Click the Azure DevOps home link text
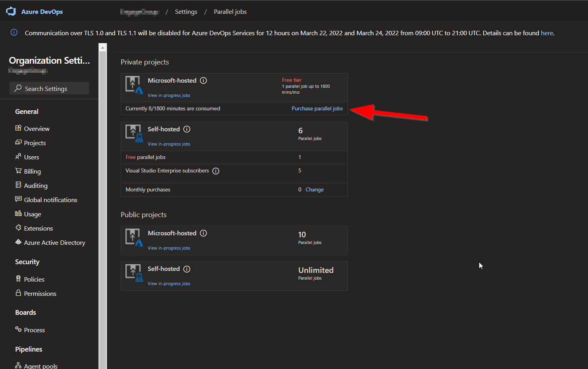The height and width of the screenshot is (369, 588). (x=42, y=12)
